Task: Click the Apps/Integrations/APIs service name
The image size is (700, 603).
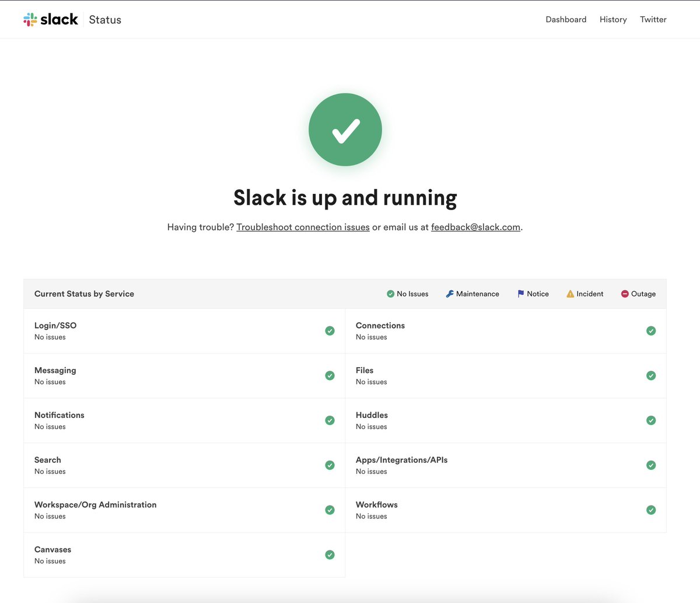Action: (x=402, y=460)
